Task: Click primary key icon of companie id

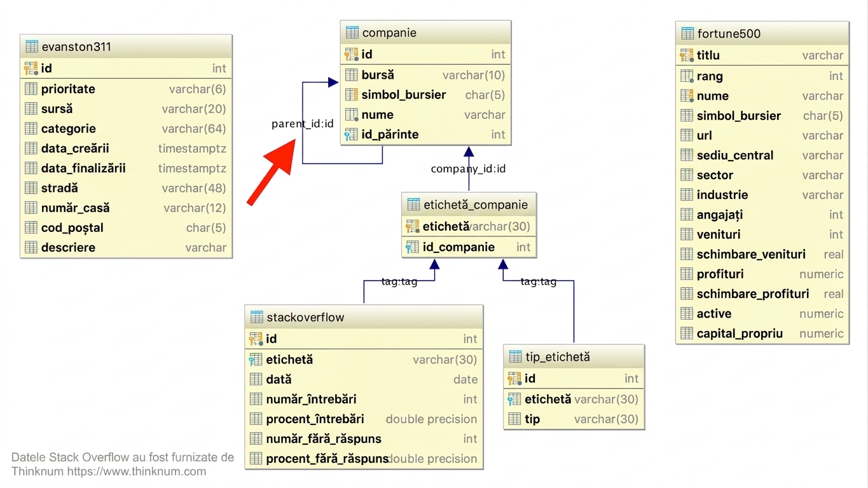Action: pos(352,55)
